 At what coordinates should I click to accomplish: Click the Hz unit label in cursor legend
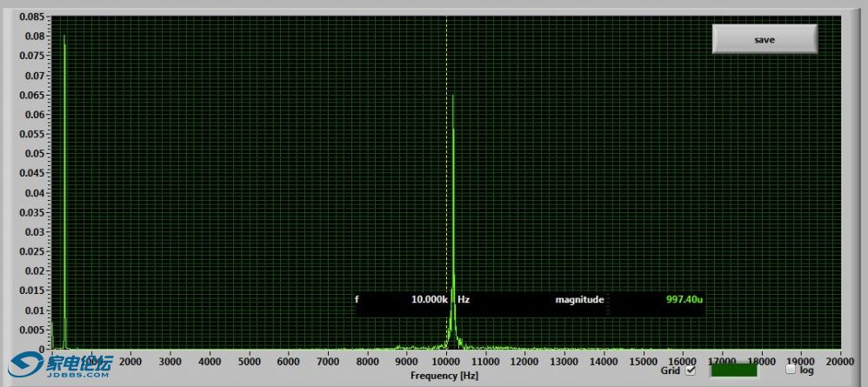[464, 299]
